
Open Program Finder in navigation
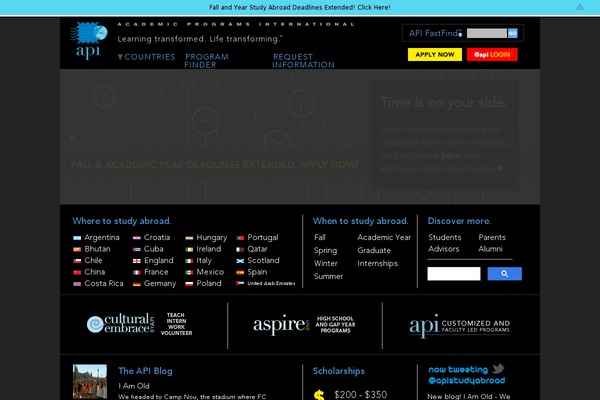coord(206,61)
